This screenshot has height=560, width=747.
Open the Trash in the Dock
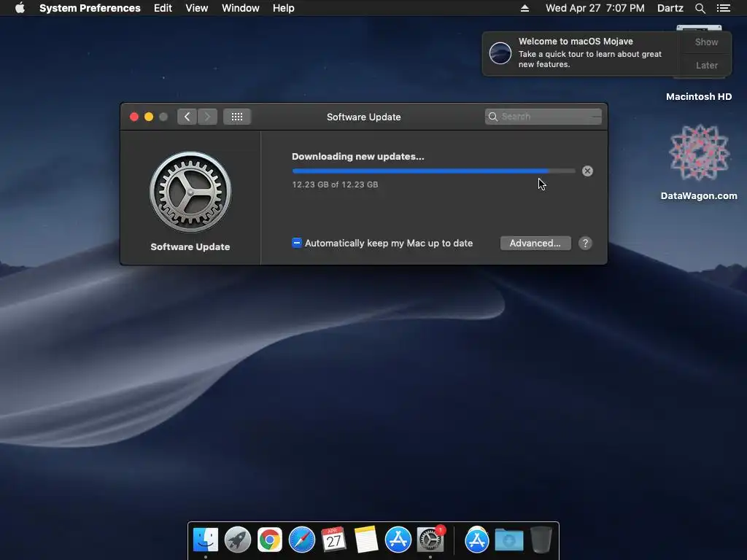[x=541, y=540]
